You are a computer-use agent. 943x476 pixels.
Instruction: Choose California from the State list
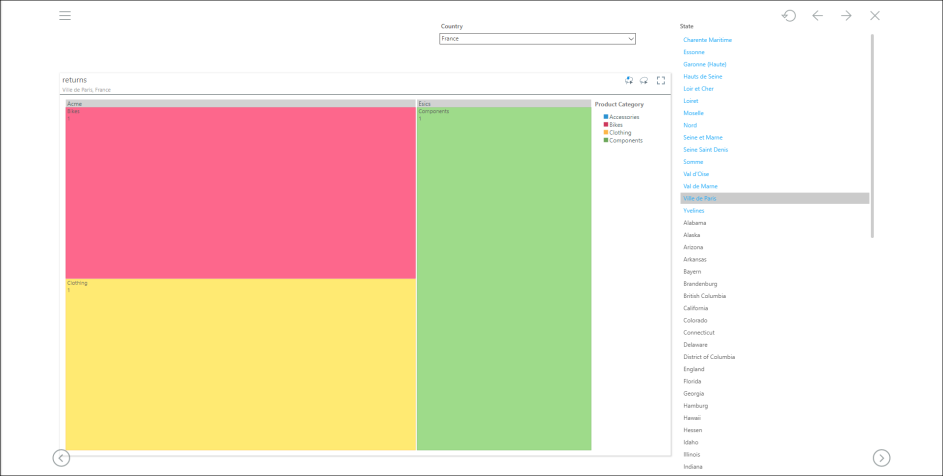(x=698, y=308)
